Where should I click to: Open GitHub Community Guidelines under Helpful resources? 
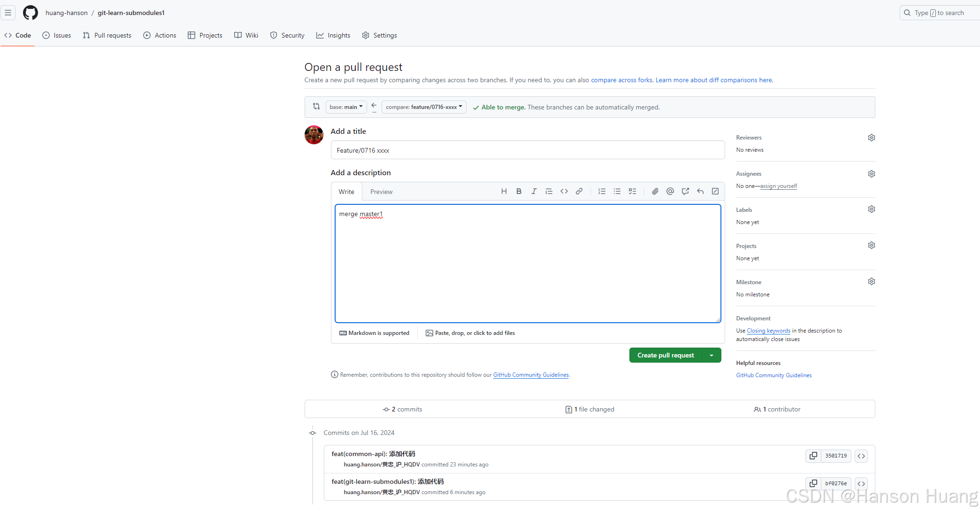(x=774, y=375)
